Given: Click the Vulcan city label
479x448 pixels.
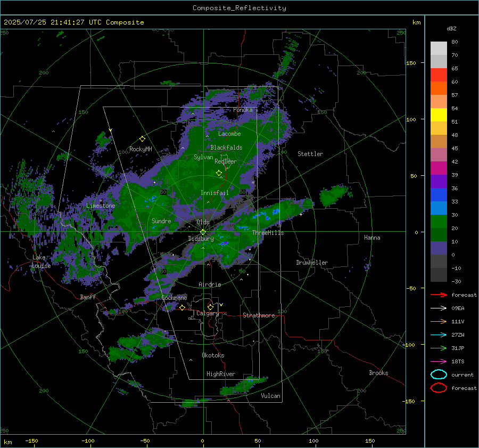Looking at the screenshot, I should coord(271,396).
